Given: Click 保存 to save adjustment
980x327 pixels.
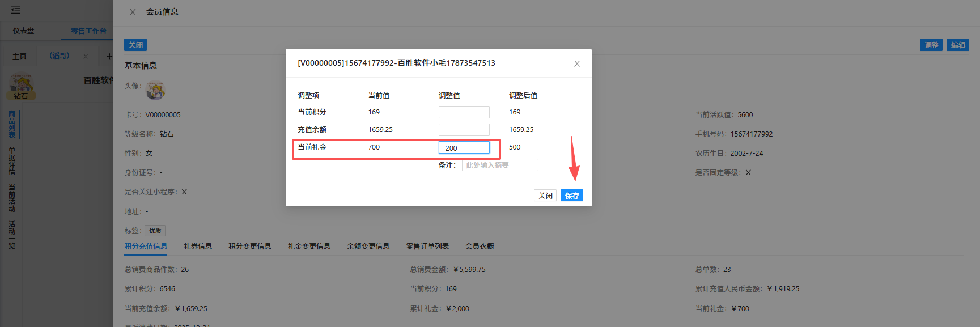Looking at the screenshot, I should 571,196.
